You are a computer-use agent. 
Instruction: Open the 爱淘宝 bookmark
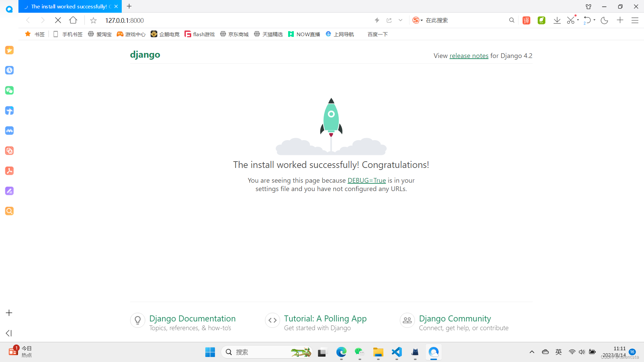pyautogui.click(x=100, y=34)
